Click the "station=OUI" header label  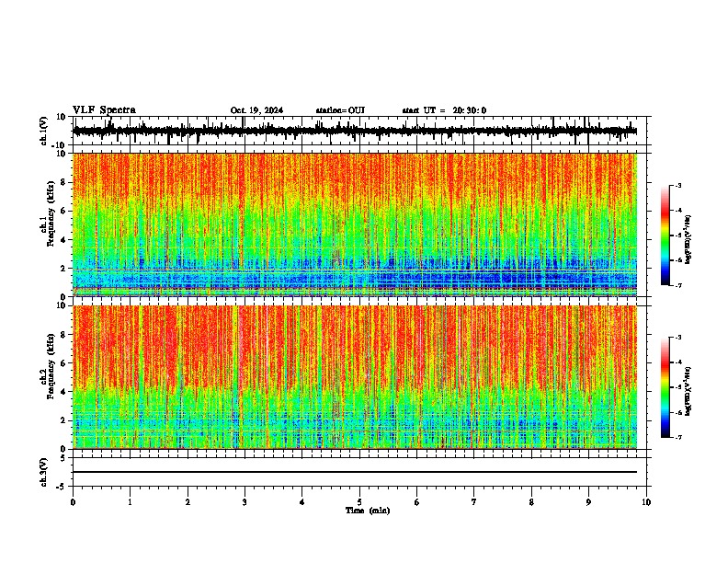340,110
